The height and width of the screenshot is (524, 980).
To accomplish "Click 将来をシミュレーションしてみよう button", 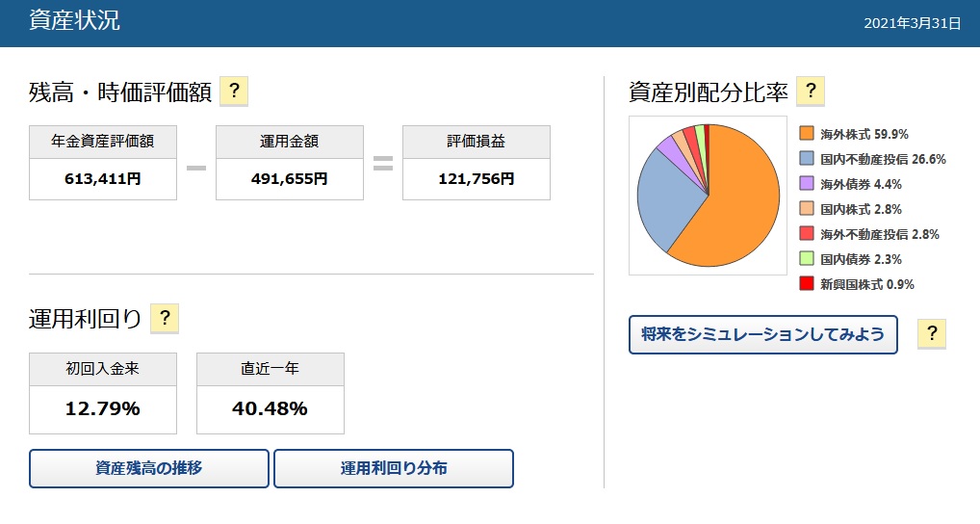I will pyautogui.click(x=763, y=334).
